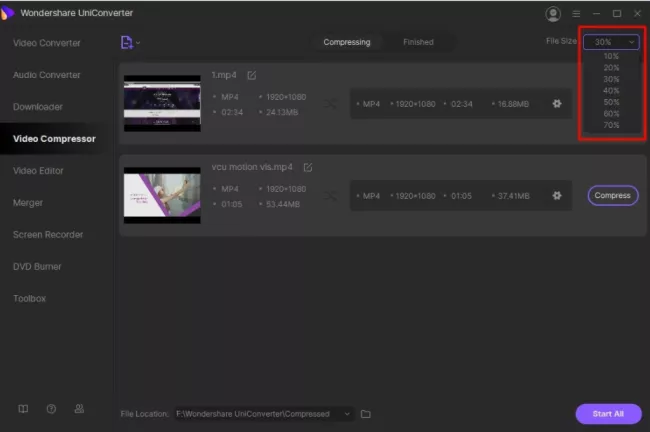Click the 53.44MB source size value
The width and height of the screenshot is (650, 432).
pyautogui.click(x=283, y=204)
